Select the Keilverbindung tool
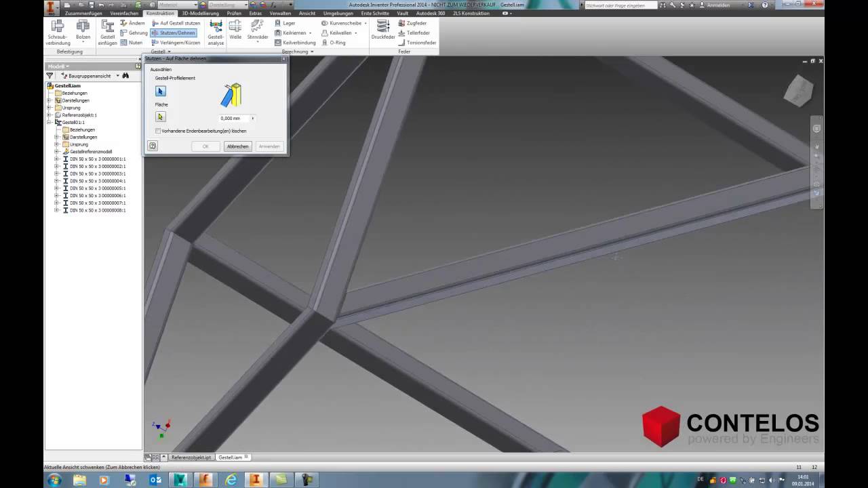The height and width of the screenshot is (488, 868). coord(295,43)
